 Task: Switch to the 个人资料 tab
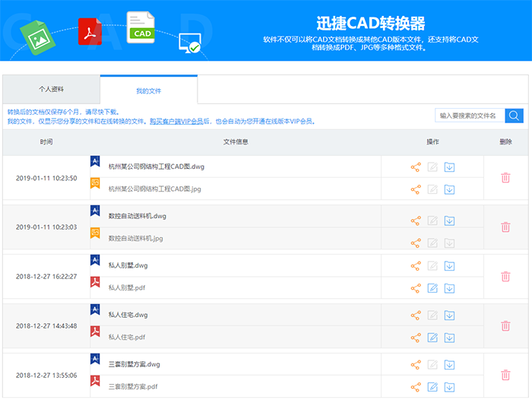click(51, 89)
